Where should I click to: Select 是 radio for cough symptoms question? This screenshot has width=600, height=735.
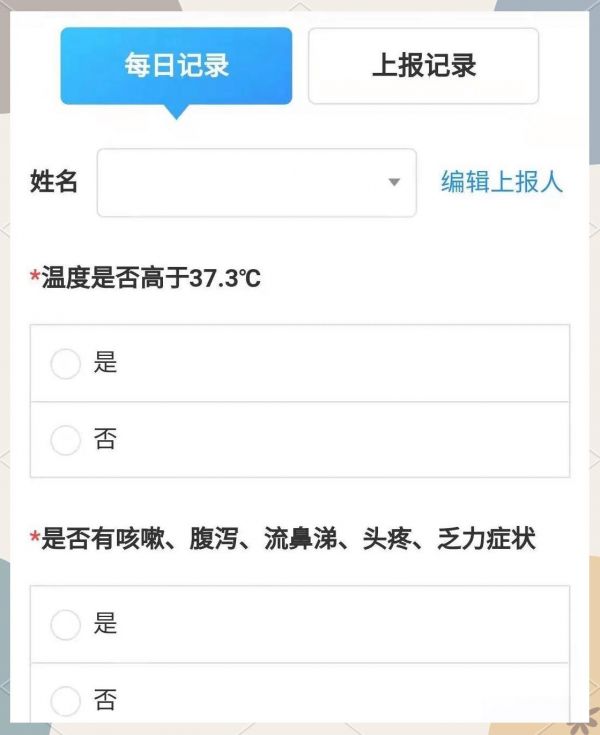66,624
